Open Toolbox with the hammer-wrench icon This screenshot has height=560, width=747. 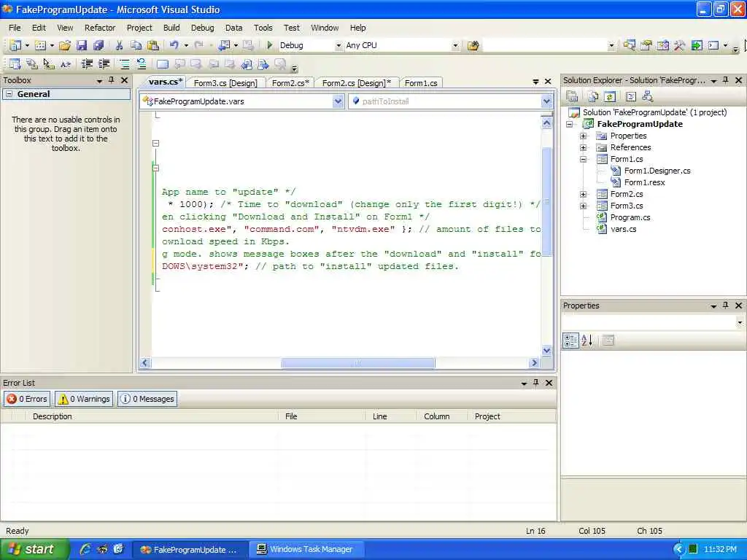pos(679,46)
